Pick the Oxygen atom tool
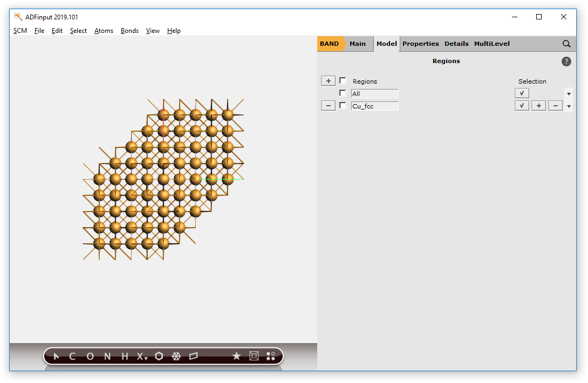 (x=90, y=356)
